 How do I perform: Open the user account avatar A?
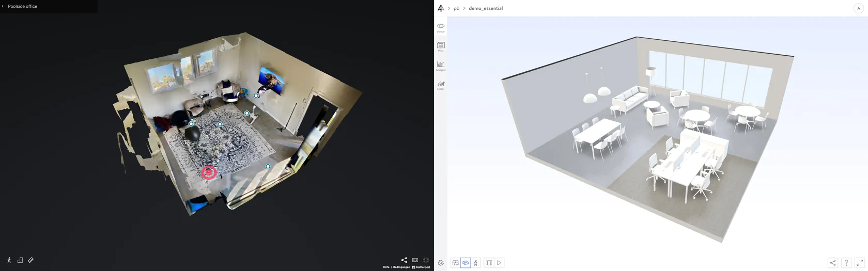tap(859, 8)
